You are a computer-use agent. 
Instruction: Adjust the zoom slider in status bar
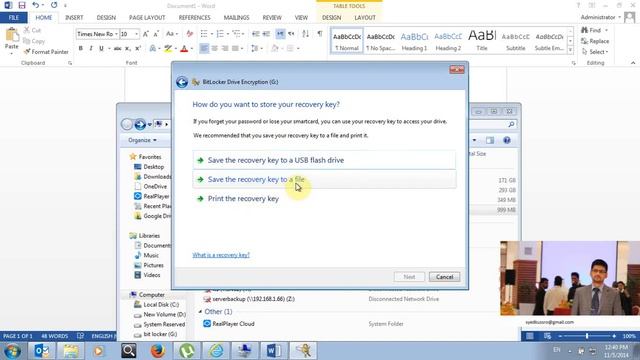pyautogui.click(x=587, y=336)
